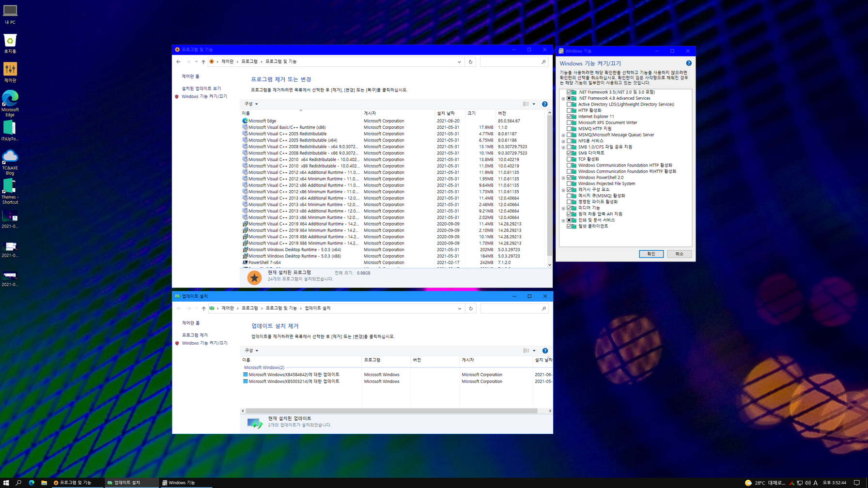Screen dimensions: 868x488
Task: Click help icon in Windows 기능 dialog
Action: point(689,63)
